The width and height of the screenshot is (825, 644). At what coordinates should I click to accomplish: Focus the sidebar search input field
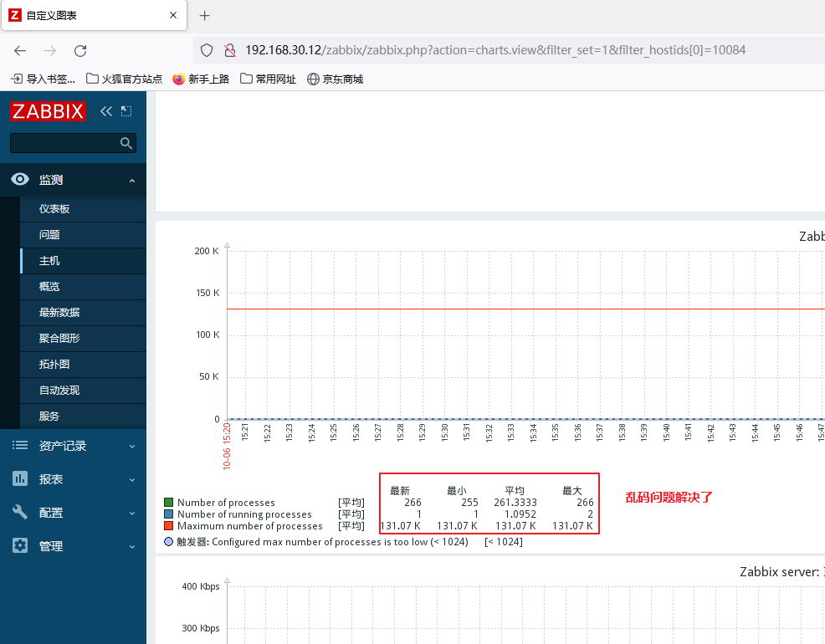coord(73,143)
